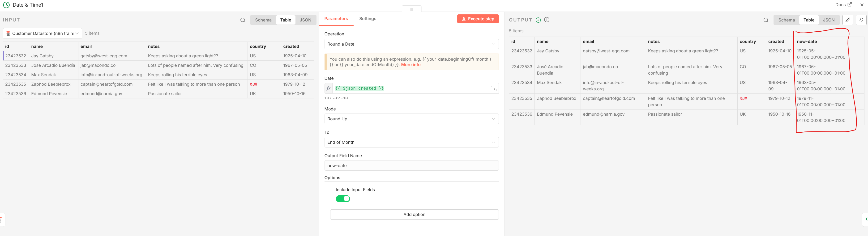868x236 pixels.
Task: Select the Parameters tab
Action: 336,19
